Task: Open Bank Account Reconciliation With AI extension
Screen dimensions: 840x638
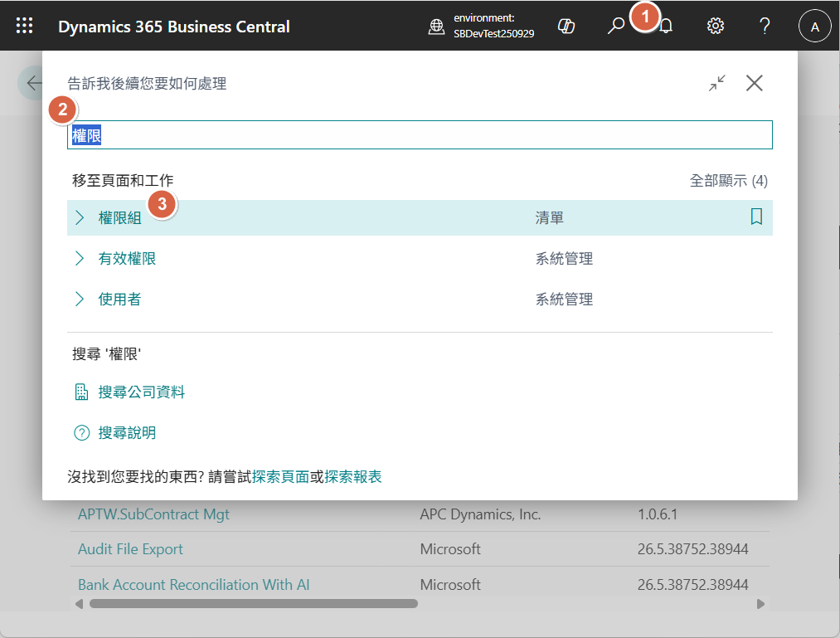Action: coord(194,584)
